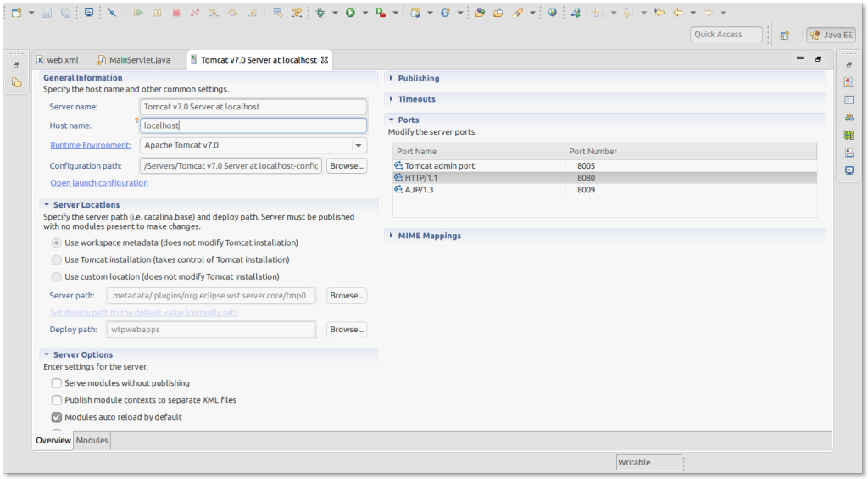This screenshot has width=868, height=479.
Task: Select Use custom location radio button
Action: [x=57, y=277]
